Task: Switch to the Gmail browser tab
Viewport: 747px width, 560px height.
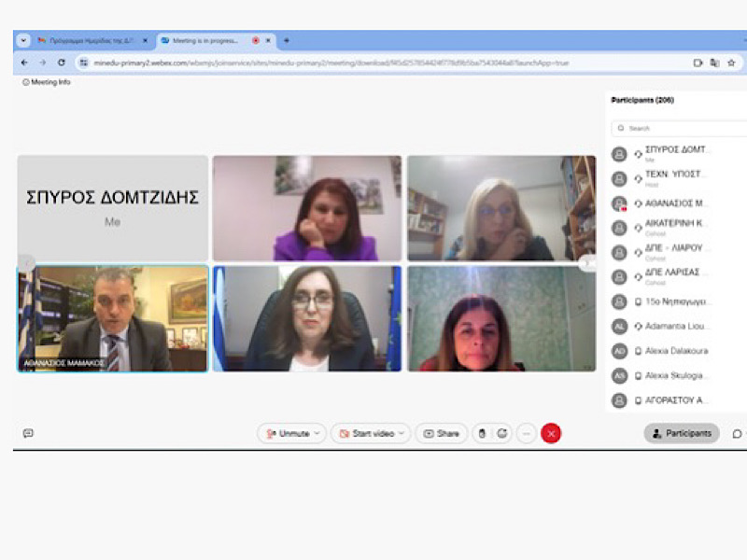Action: (x=91, y=40)
